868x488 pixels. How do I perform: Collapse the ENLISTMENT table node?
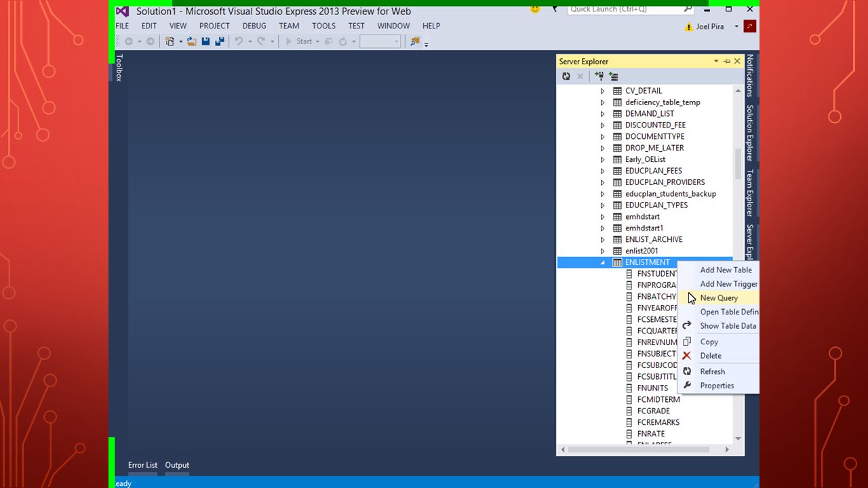tap(602, 262)
